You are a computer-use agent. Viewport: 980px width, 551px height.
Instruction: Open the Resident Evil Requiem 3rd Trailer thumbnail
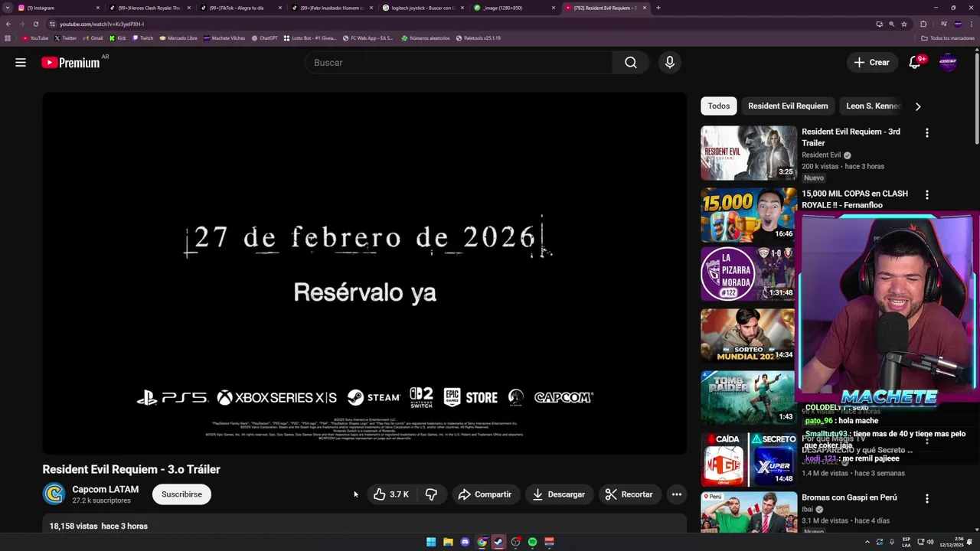point(749,153)
